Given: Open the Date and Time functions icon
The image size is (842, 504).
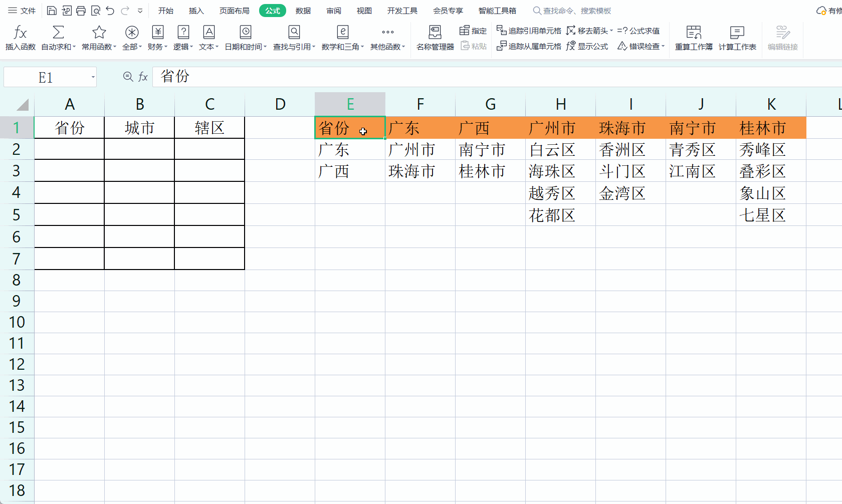Looking at the screenshot, I should point(246,32).
